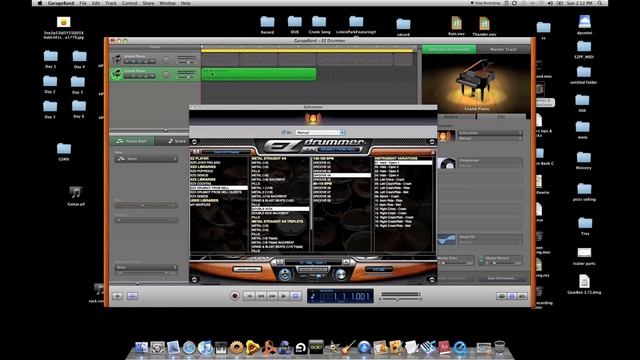This screenshot has width=640, height=360.
Task: Open the File menu
Action: coord(83,3)
